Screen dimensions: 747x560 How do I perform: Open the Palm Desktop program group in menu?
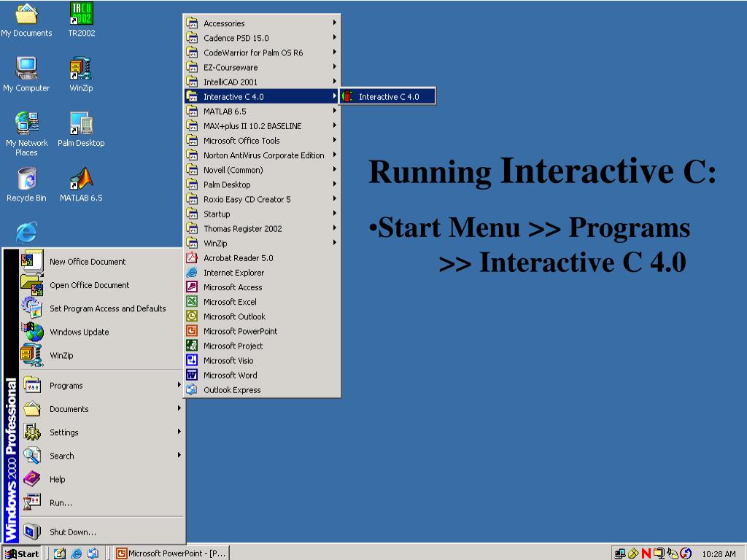pyautogui.click(x=262, y=184)
